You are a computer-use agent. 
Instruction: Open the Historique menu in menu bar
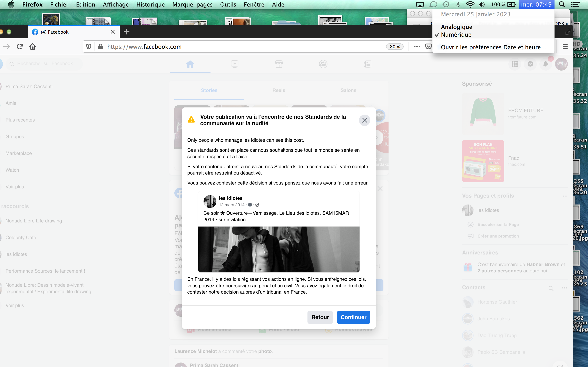click(x=150, y=4)
